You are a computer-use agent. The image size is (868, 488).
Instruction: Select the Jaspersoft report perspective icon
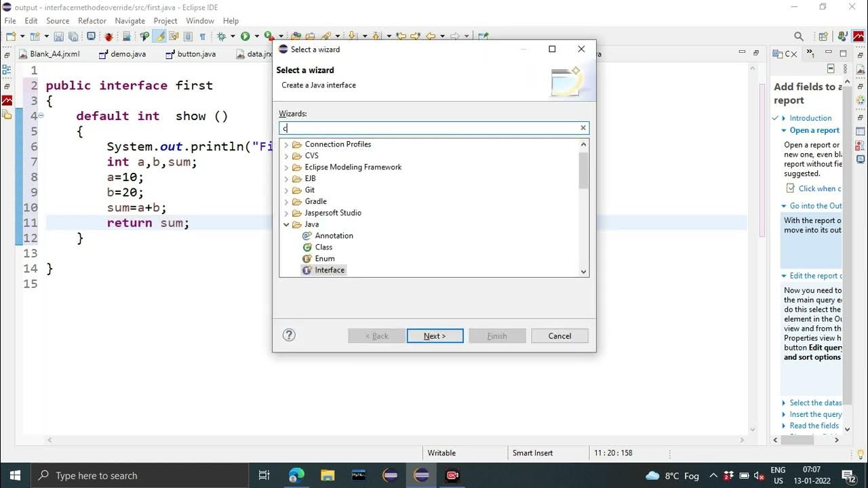859,36
